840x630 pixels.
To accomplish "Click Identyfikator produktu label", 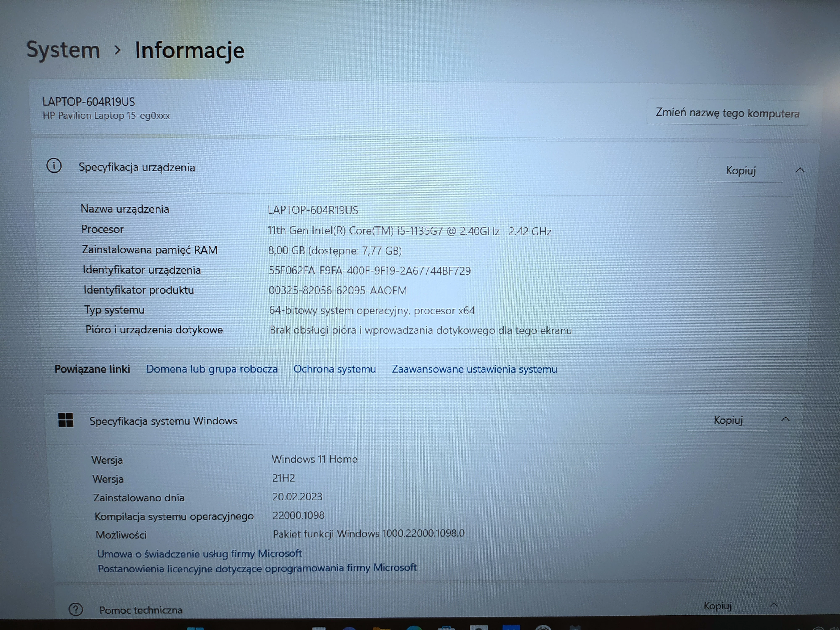I will coord(139,290).
